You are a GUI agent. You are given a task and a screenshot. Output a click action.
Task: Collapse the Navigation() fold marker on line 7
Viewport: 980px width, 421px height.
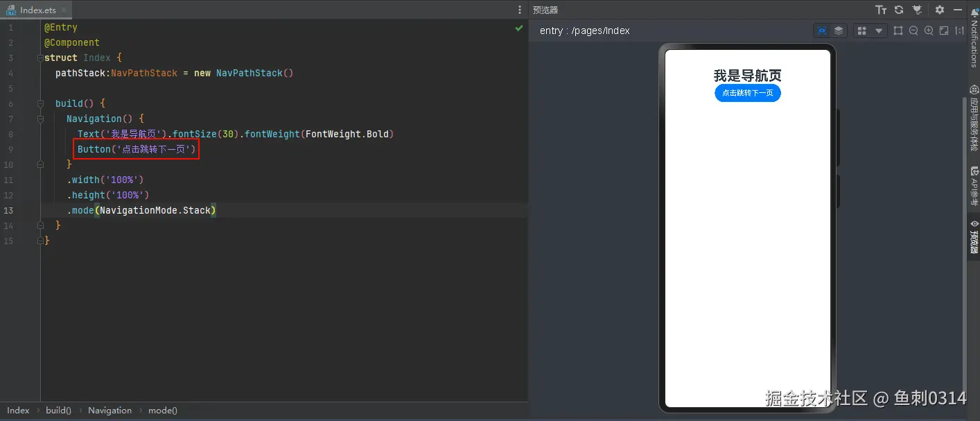(x=40, y=119)
